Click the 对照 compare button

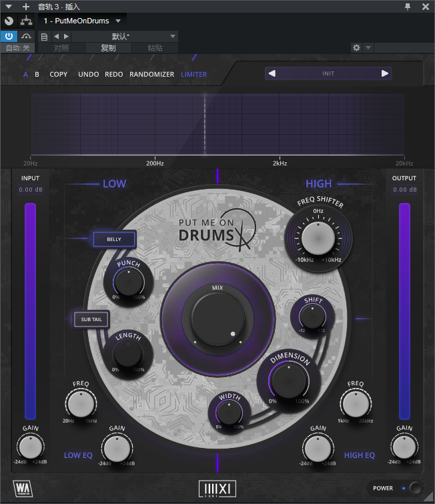click(61, 48)
